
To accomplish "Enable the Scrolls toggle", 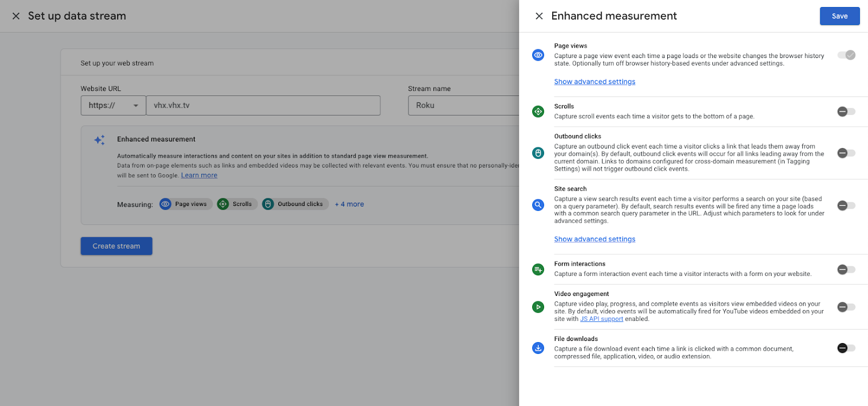I will point(846,112).
